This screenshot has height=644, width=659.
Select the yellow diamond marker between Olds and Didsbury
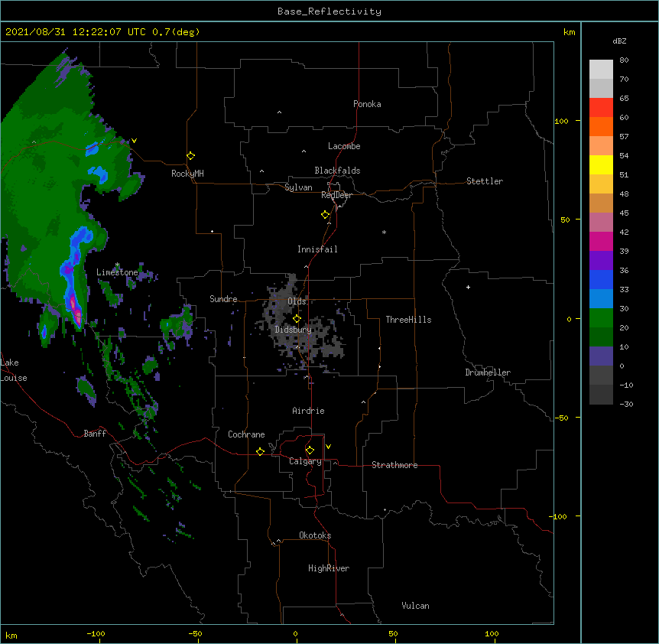[297, 319]
